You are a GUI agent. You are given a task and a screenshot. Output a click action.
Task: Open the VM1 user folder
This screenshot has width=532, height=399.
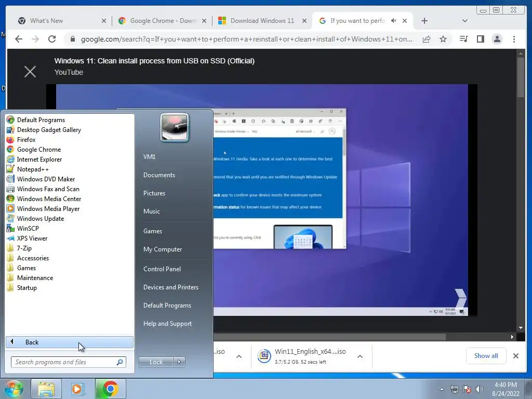point(149,157)
